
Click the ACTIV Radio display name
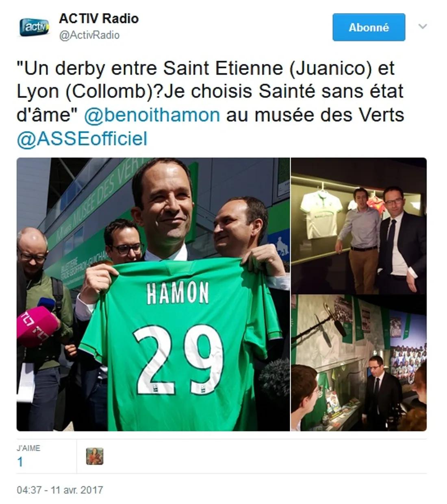(99, 18)
